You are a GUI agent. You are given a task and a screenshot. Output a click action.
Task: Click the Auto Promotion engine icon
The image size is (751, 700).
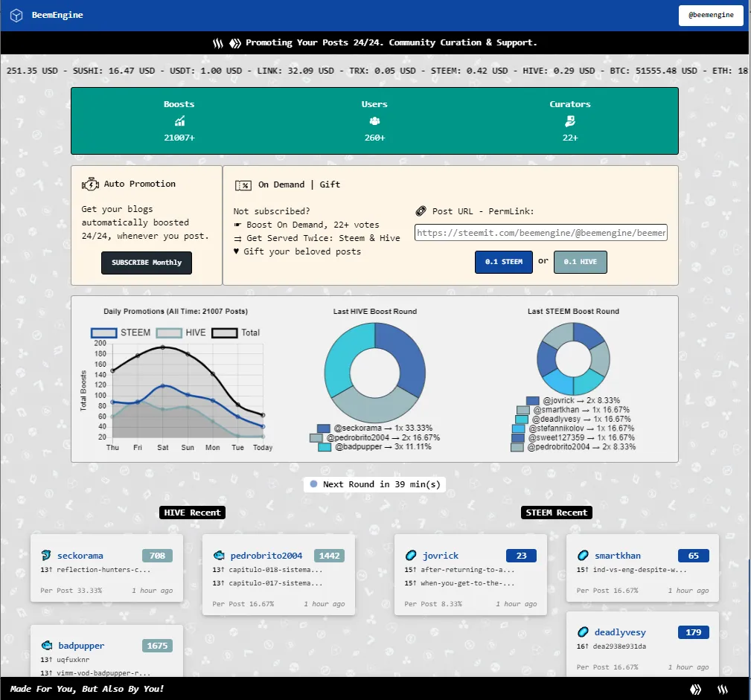coord(90,184)
